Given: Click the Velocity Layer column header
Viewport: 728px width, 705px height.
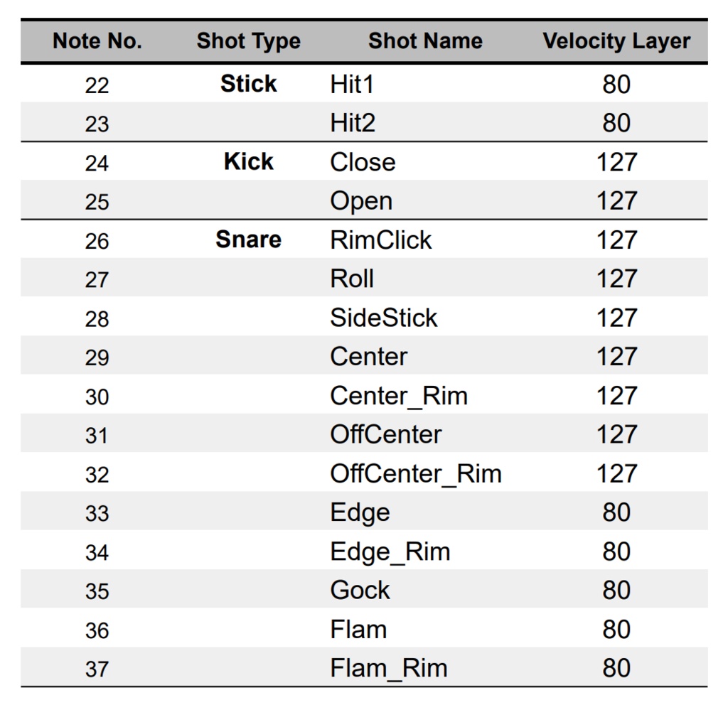Looking at the screenshot, I should click(x=616, y=41).
